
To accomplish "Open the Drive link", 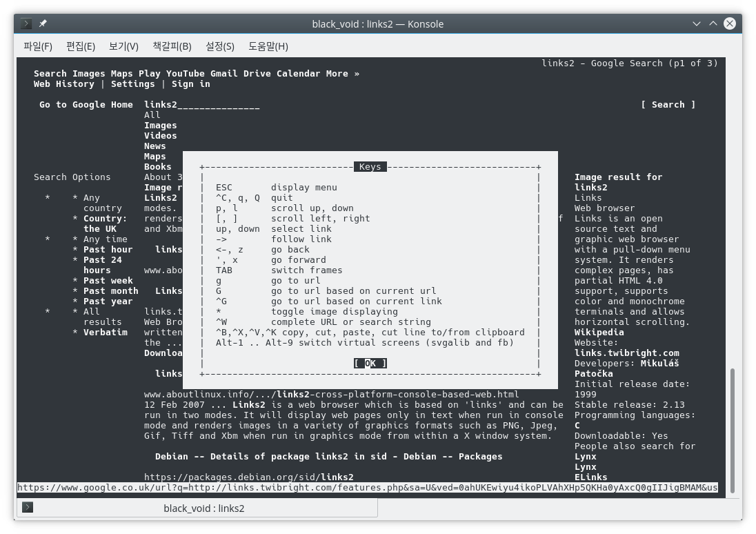I will [257, 73].
